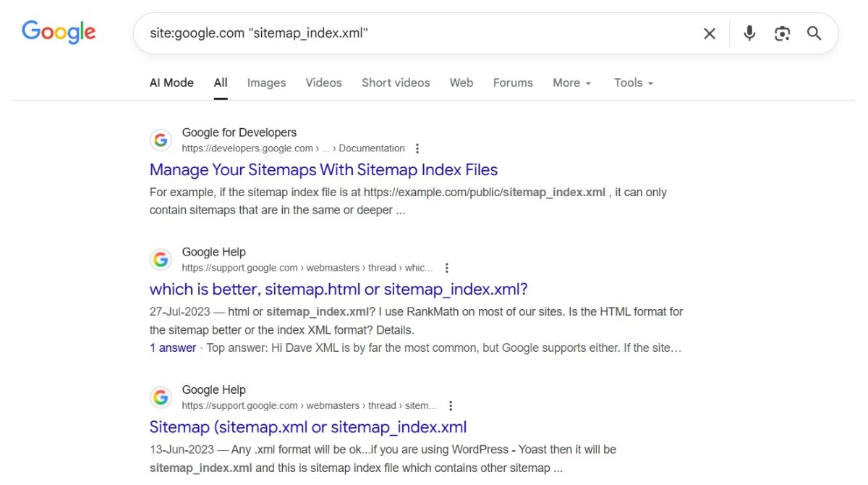Screen dimensions: 868x485
Task: Start voice search with microphone icon
Action: [749, 33]
